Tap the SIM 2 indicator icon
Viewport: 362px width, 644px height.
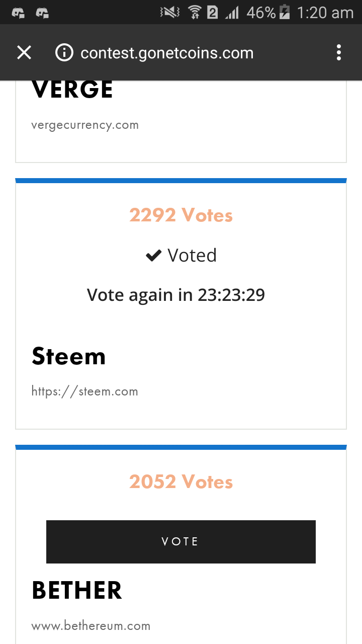click(x=213, y=13)
